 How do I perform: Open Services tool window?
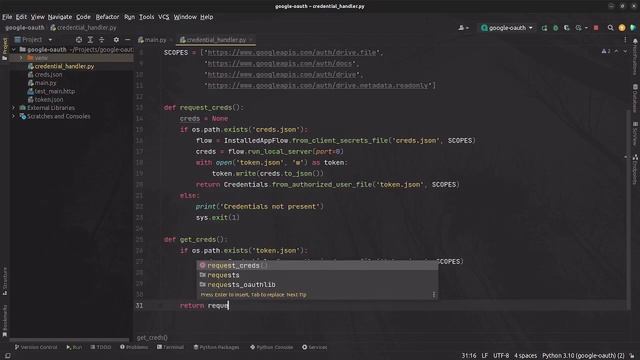tap(315, 347)
